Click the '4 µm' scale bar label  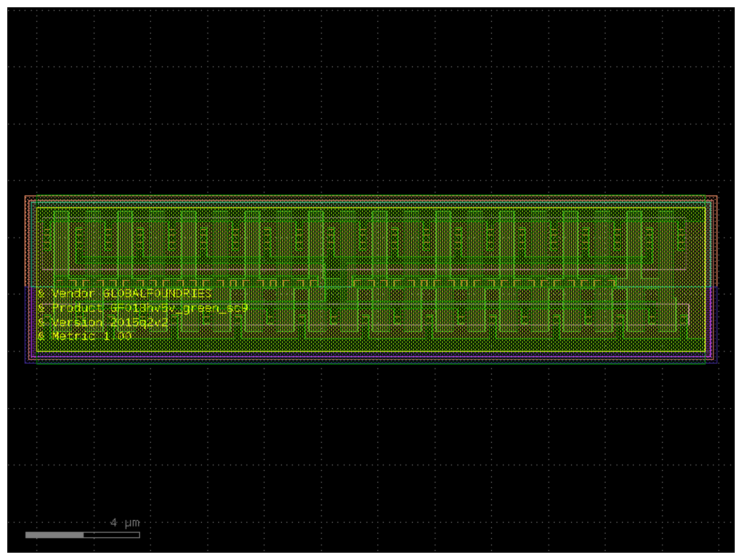125,523
